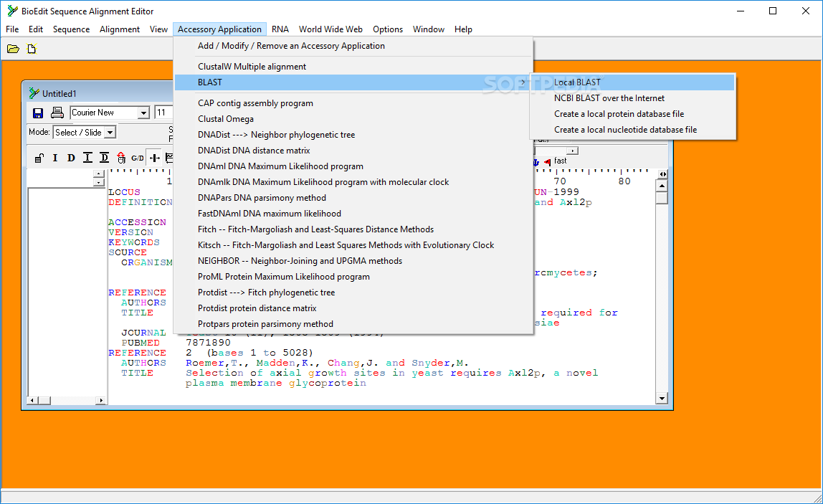Click title panel small down stepper
This screenshot has height=504, width=823.
pos(99,182)
